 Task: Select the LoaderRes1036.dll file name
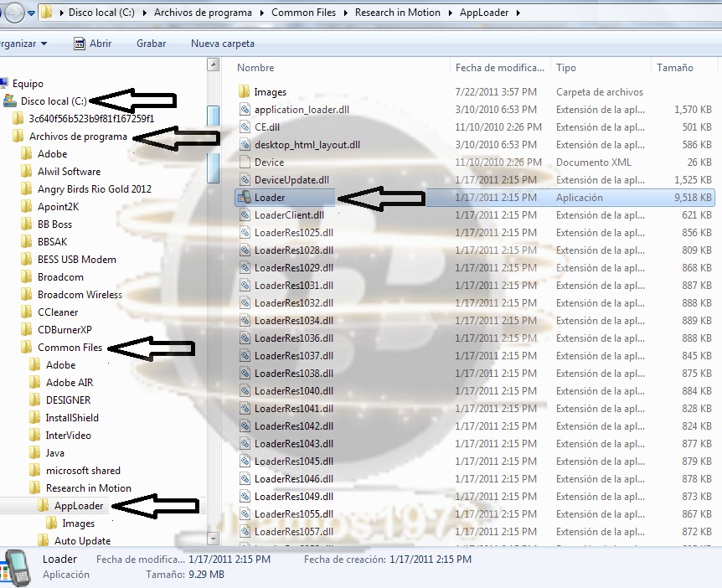294,338
